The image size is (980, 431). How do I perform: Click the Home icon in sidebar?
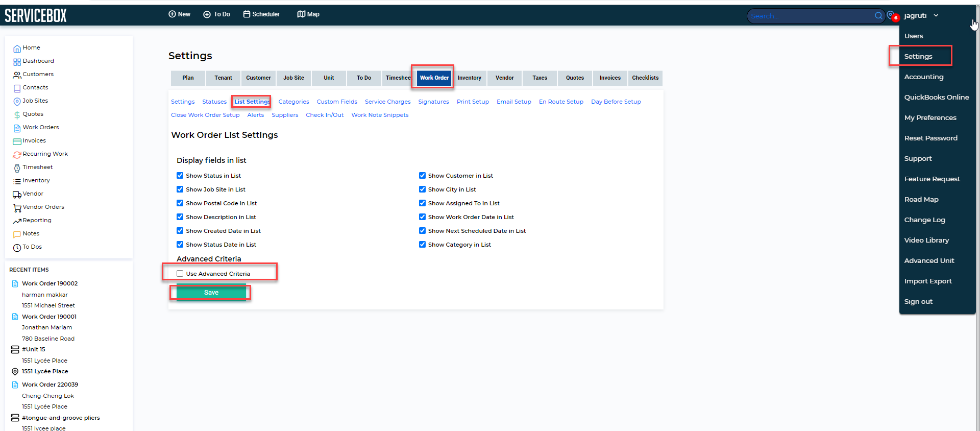click(x=17, y=49)
